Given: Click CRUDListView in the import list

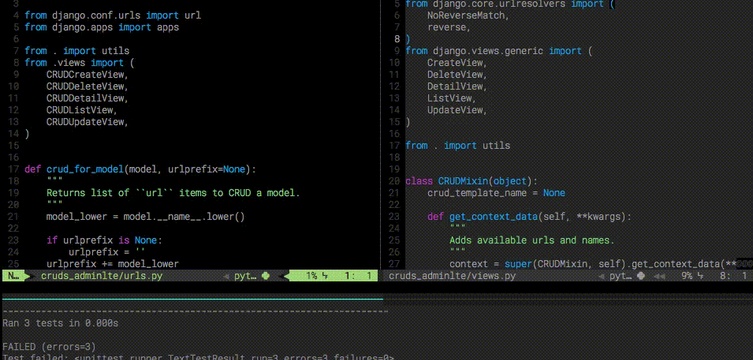Looking at the screenshot, I should point(82,110).
